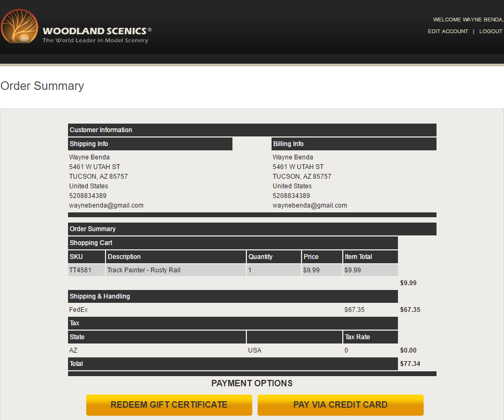Click the Tax Rate column header

(x=370, y=337)
